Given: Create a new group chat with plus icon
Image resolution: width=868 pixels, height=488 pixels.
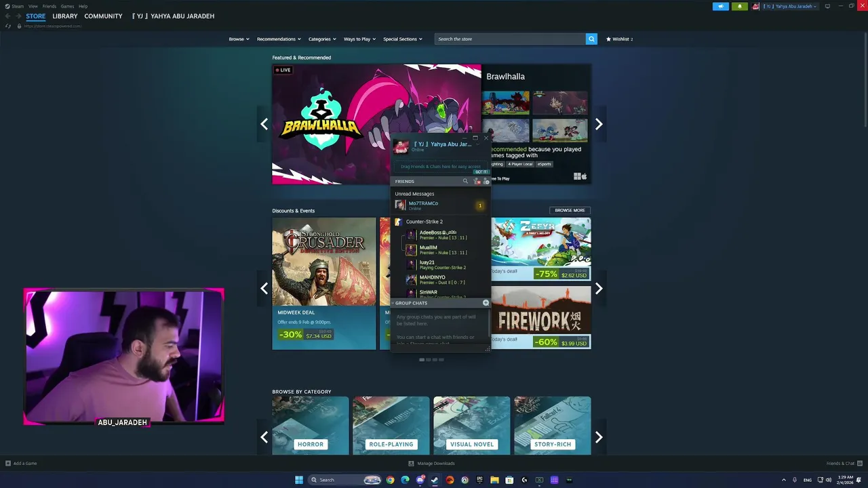Looking at the screenshot, I should [486, 303].
